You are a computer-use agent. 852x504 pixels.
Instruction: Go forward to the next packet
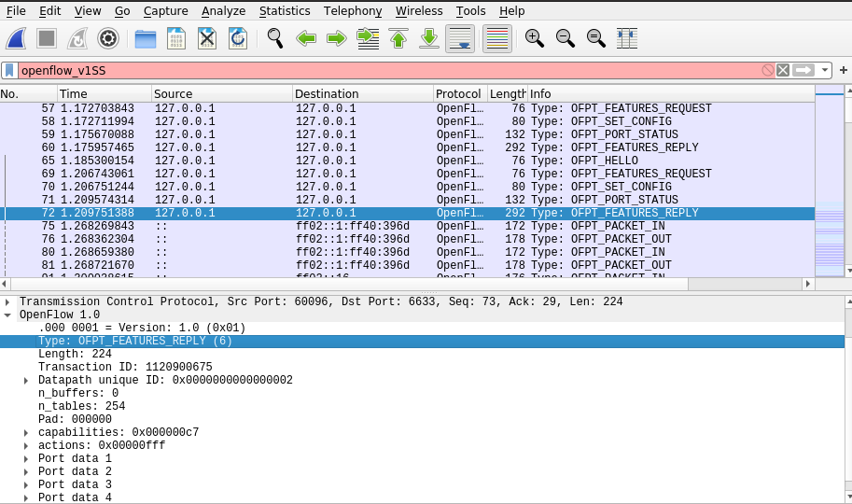pyautogui.click(x=337, y=38)
